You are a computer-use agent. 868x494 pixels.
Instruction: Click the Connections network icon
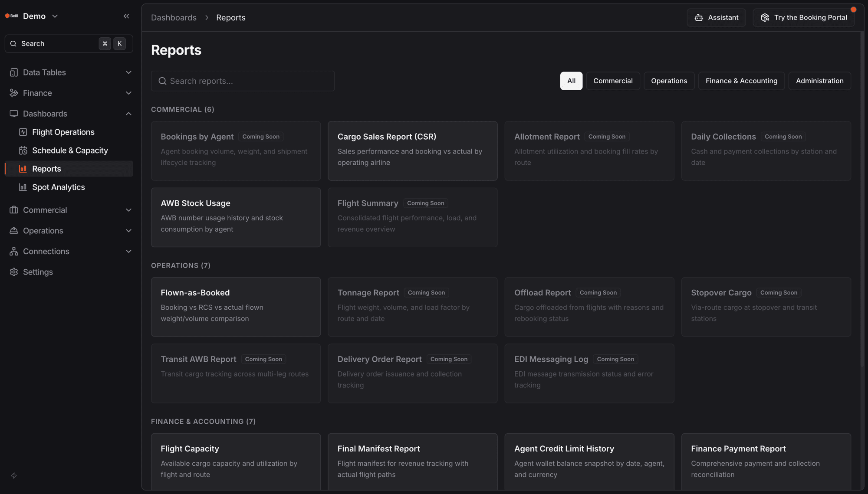[x=14, y=251]
